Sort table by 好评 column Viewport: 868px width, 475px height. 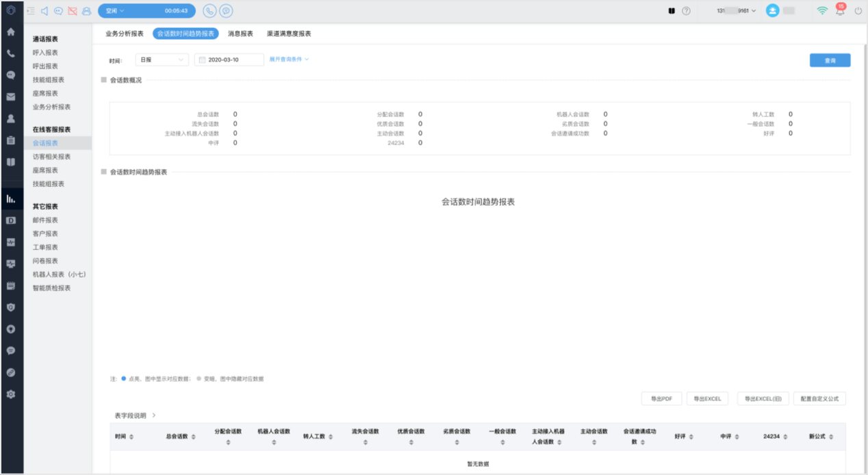691,437
